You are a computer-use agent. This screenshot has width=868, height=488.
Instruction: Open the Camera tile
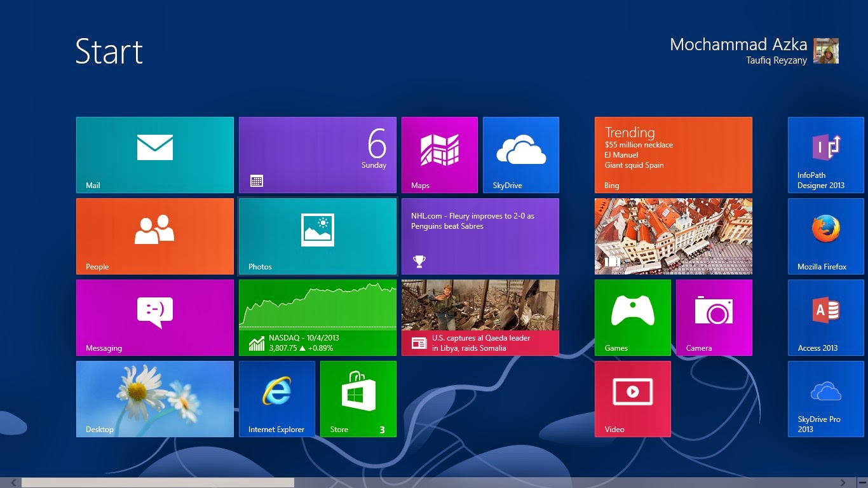pos(714,318)
